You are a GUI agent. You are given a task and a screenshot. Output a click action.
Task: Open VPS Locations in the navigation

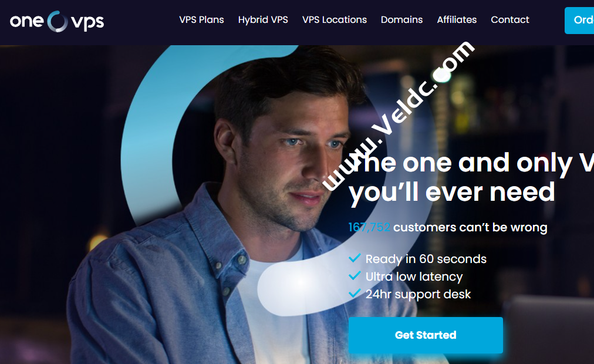coord(335,20)
